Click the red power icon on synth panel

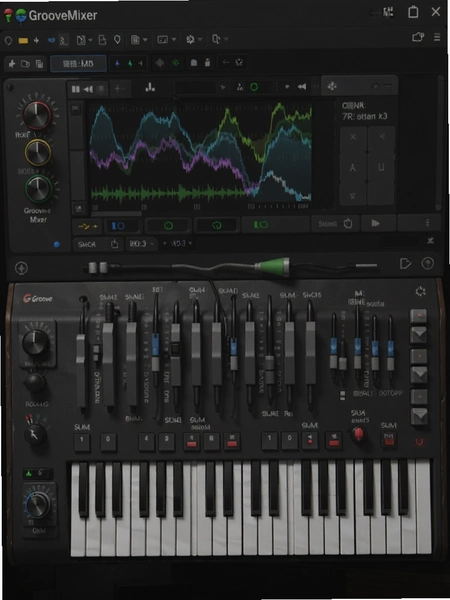(419, 442)
